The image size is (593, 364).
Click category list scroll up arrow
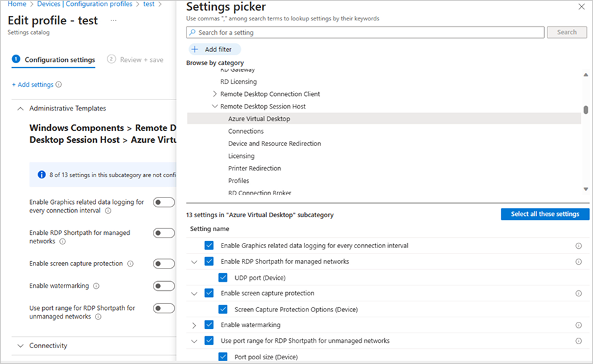[586, 75]
